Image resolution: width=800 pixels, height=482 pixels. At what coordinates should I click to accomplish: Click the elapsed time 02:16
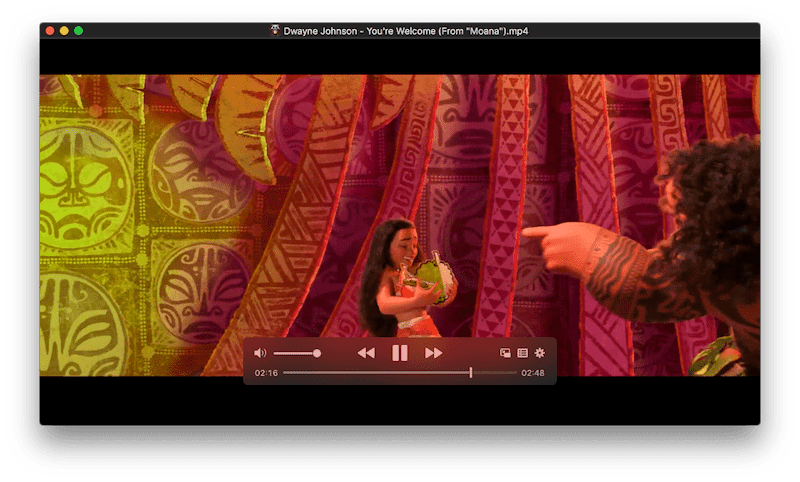(266, 373)
